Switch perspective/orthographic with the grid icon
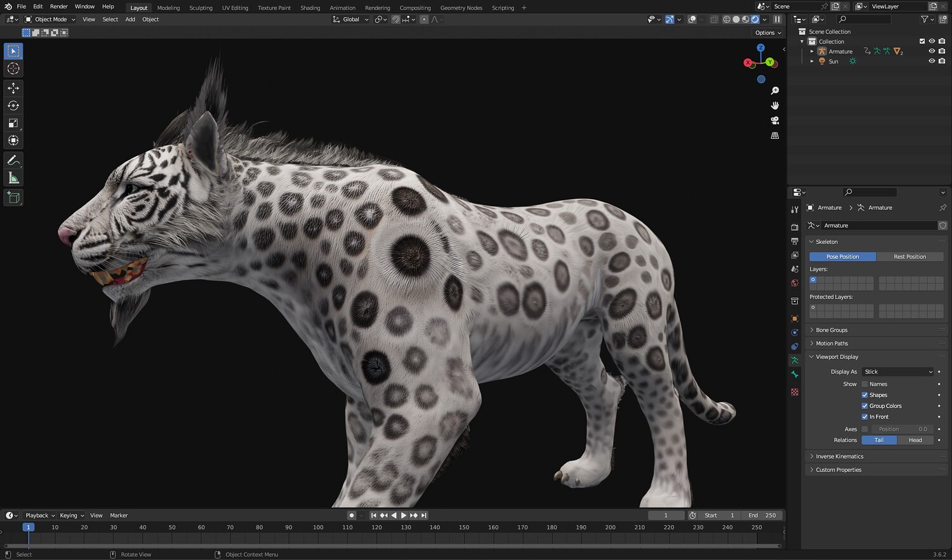This screenshot has height=560, width=952. coord(775,136)
